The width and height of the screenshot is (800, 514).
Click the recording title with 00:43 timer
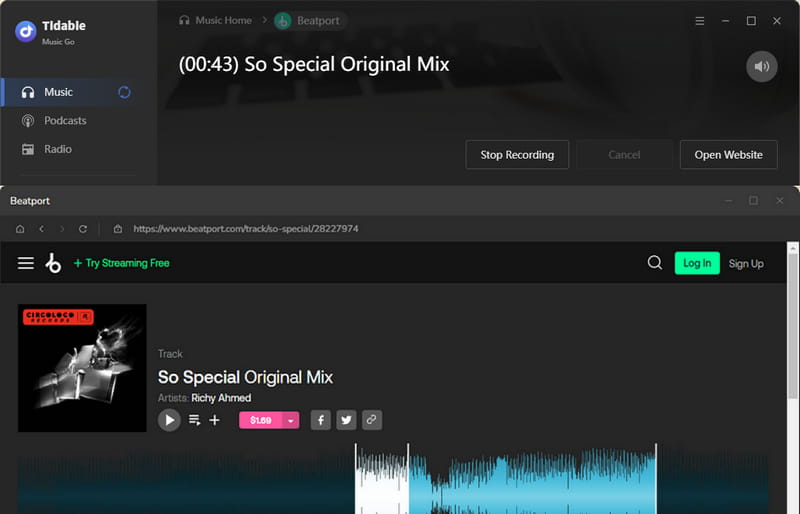314,64
